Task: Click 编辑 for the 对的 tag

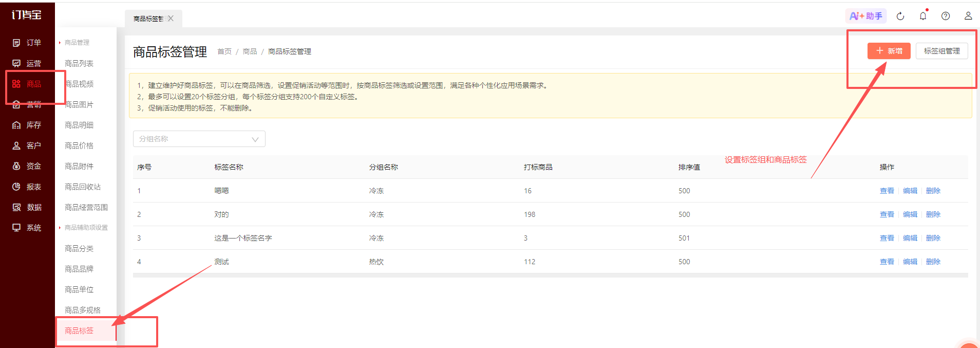Action: point(910,214)
